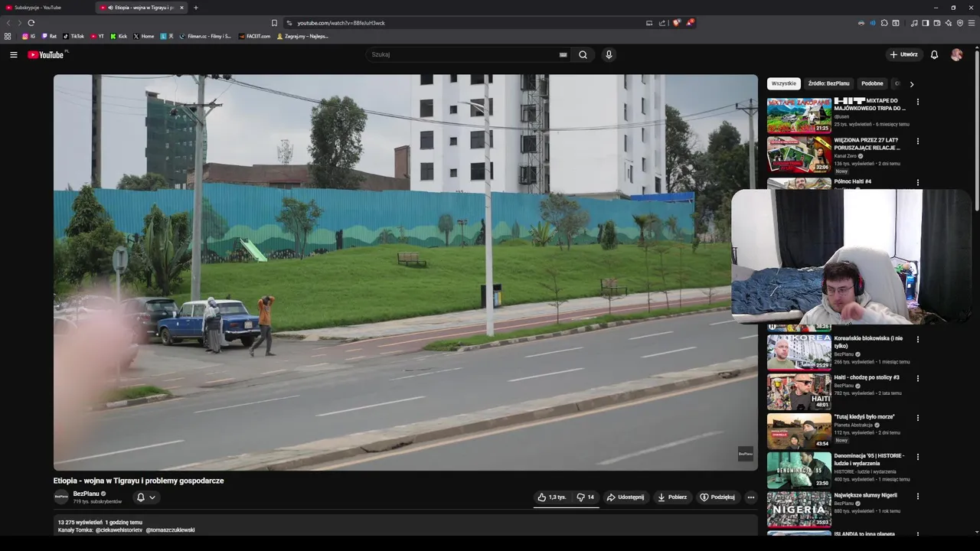
Task: Open Leo AI assistant icon
Action: pos(949,23)
